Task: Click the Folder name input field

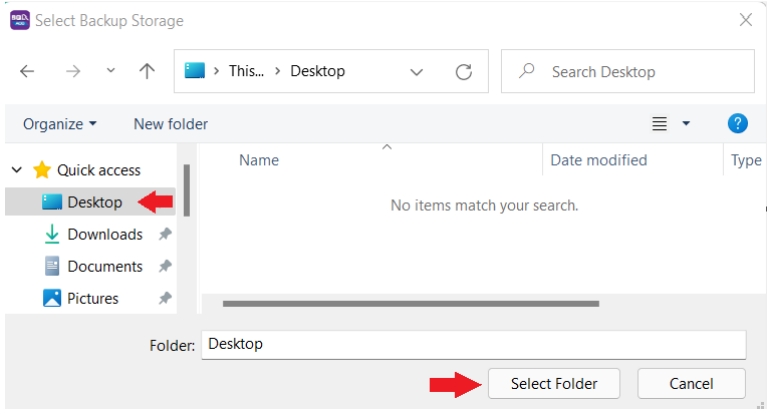Action: point(473,344)
